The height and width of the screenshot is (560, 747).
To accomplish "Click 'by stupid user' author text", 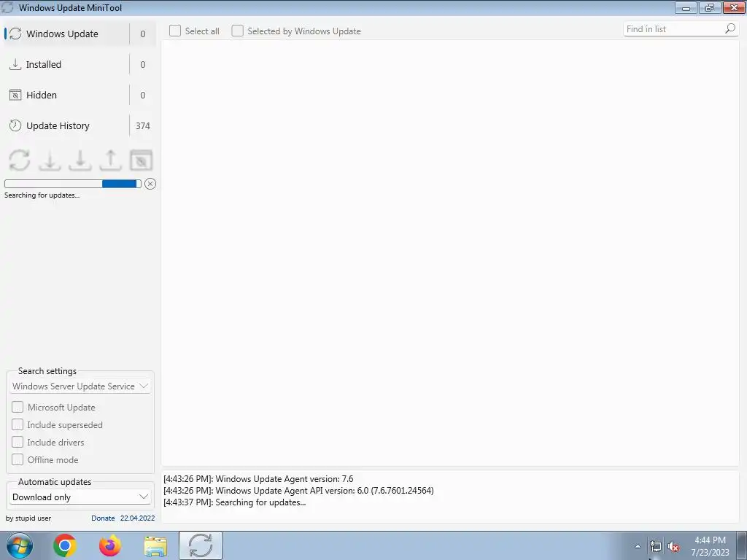I will [28, 518].
